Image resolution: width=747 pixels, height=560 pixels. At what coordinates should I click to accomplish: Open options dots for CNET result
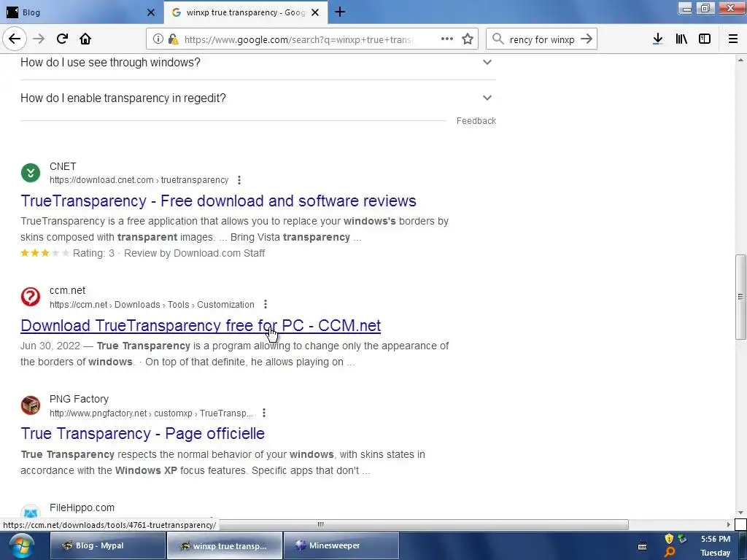(x=239, y=180)
